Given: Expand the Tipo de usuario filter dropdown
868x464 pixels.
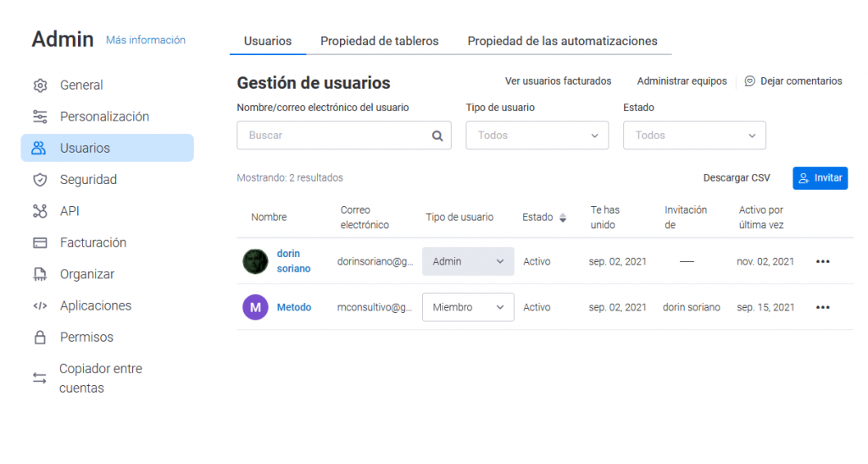Looking at the screenshot, I should (537, 136).
